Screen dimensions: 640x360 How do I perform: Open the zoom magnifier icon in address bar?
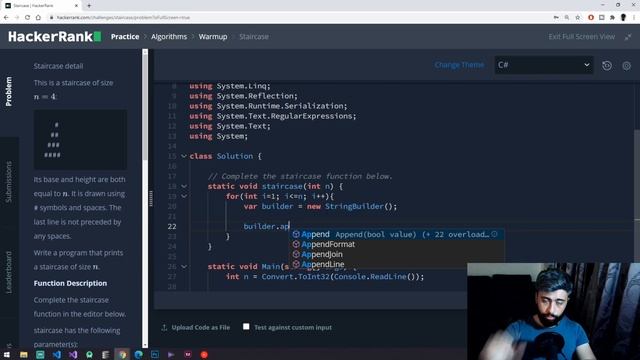(x=567, y=18)
